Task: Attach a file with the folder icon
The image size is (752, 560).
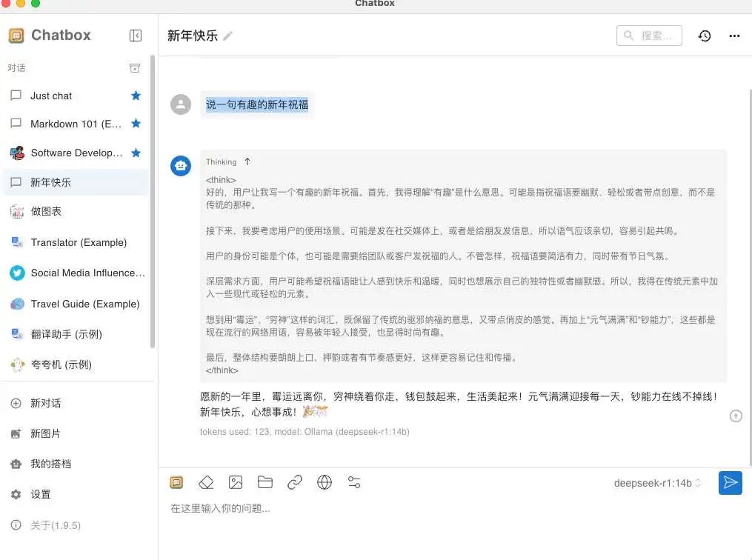Action: pyautogui.click(x=264, y=482)
